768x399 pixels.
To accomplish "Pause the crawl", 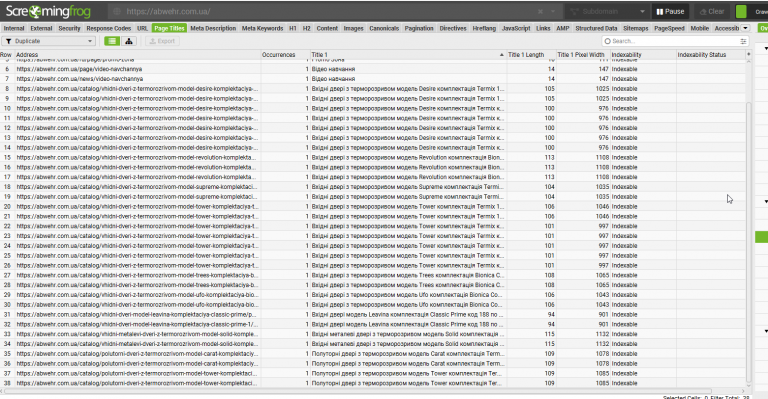I will [x=671, y=11].
